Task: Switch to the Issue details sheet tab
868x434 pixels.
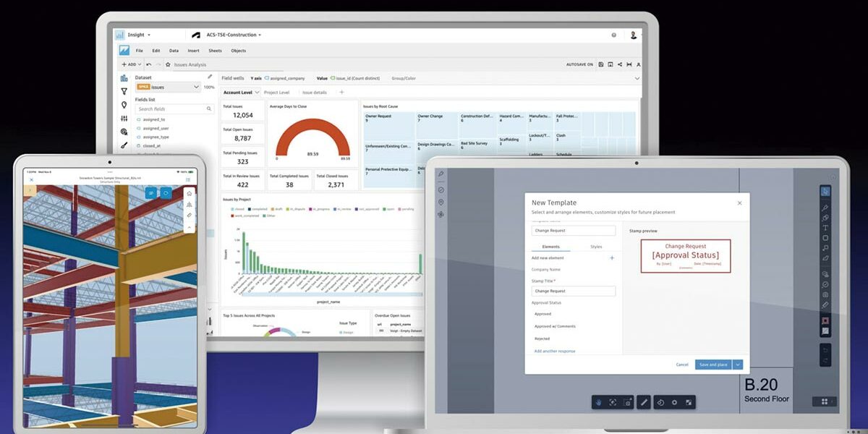Action: point(315,93)
